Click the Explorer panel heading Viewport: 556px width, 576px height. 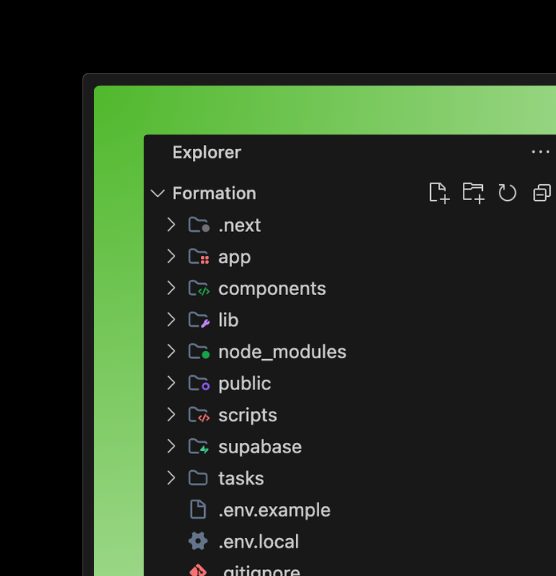[x=207, y=152]
